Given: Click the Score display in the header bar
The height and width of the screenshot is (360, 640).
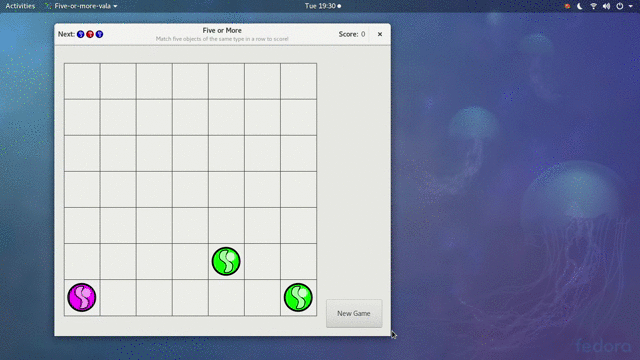Looking at the screenshot, I should (351, 34).
